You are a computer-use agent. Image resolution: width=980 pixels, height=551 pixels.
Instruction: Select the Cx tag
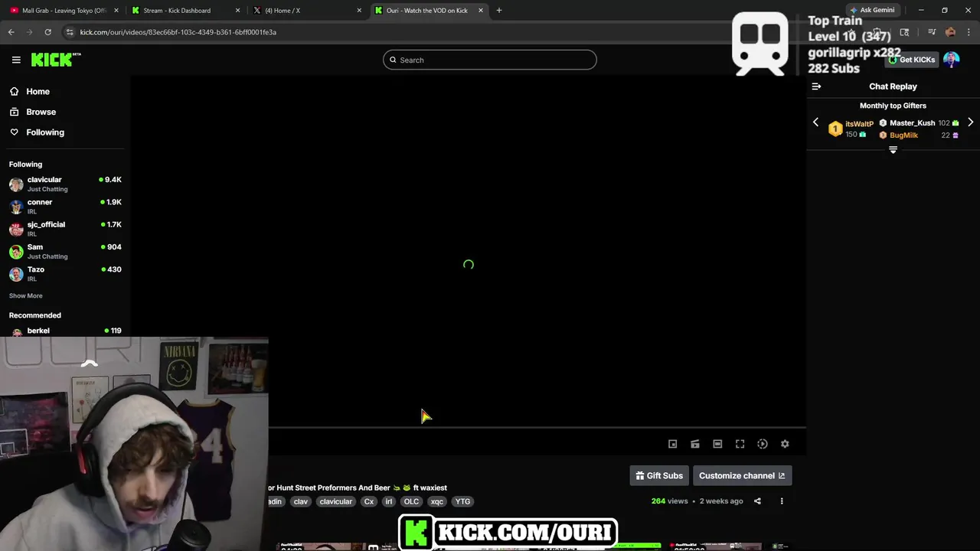point(369,501)
